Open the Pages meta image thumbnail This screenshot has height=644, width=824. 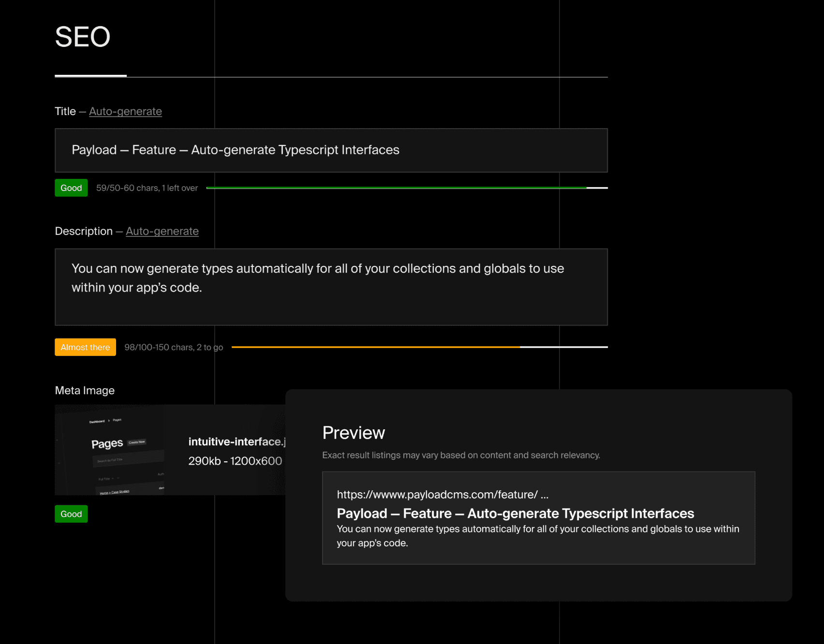point(110,450)
